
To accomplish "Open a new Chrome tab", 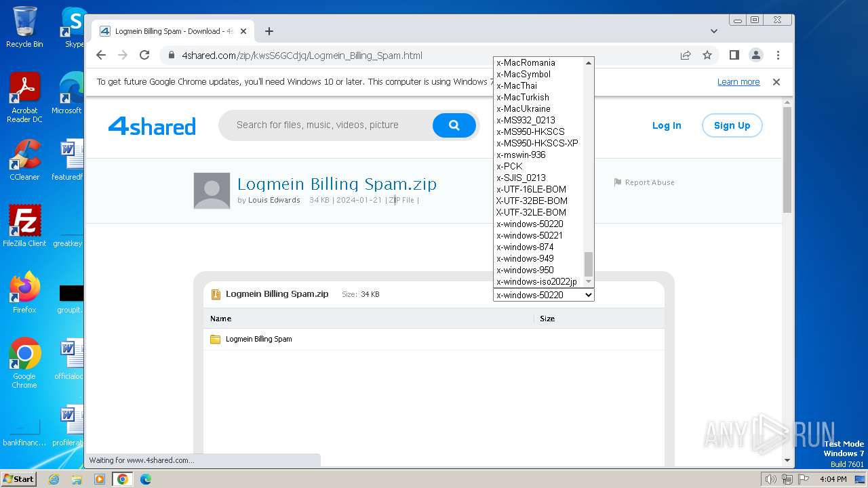I will click(x=269, y=31).
